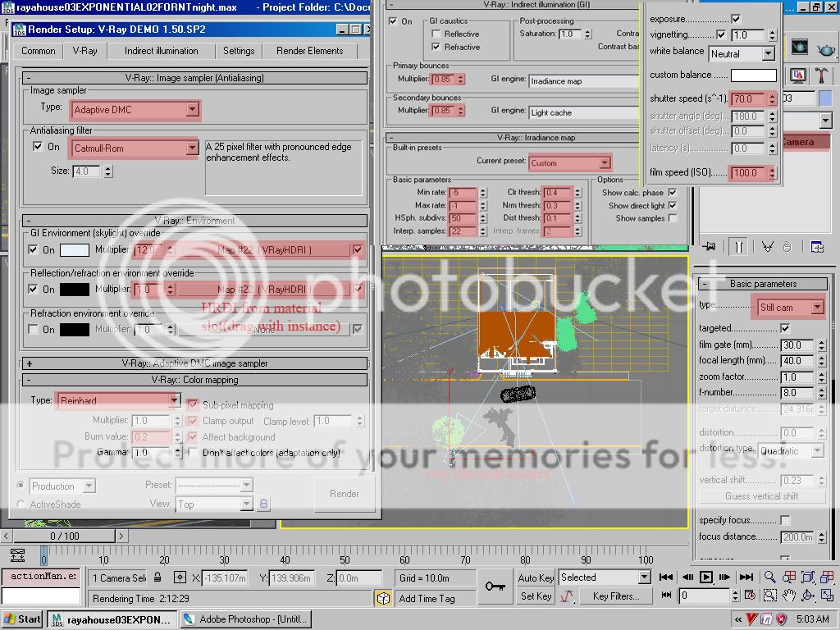Image resolution: width=840 pixels, height=630 pixels.
Task: Open the default in/out tangents flyout
Action: point(568,596)
